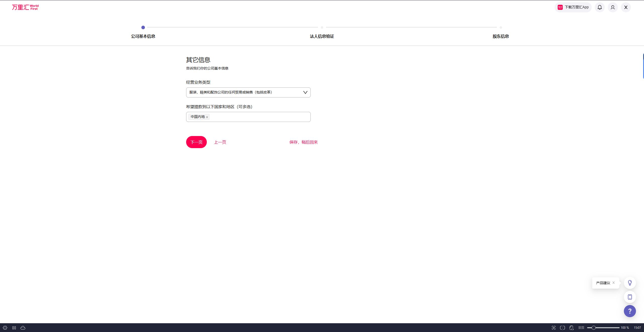Click the screenshot capture icon in the bottom bar
The height and width of the screenshot is (332, 644).
pyautogui.click(x=554, y=328)
